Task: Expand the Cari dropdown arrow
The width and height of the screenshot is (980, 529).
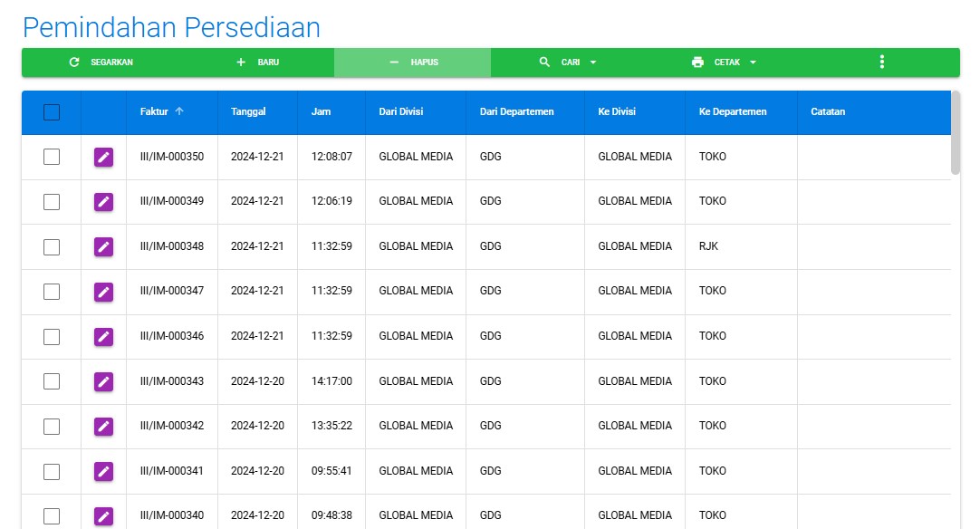Action: (x=593, y=63)
